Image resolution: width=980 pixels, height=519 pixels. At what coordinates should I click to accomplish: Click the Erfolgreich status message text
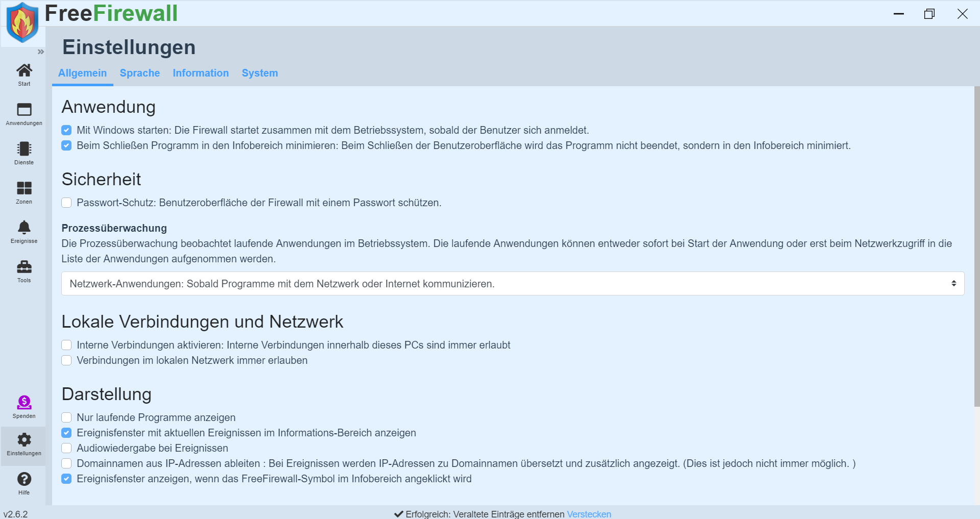click(x=485, y=514)
